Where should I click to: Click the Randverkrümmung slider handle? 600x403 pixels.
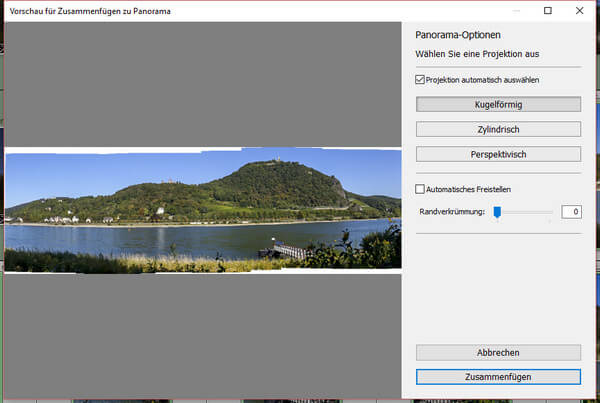pyautogui.click(x=497, y=212)
